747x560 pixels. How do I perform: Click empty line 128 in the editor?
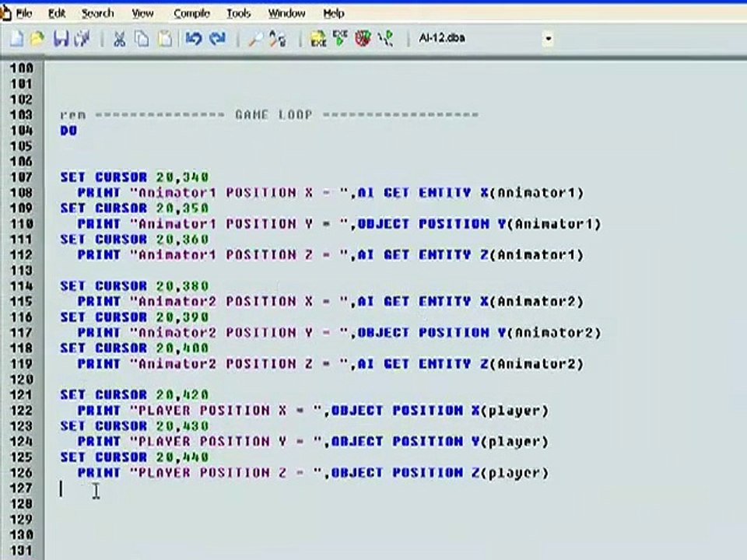tap(395, 504)
